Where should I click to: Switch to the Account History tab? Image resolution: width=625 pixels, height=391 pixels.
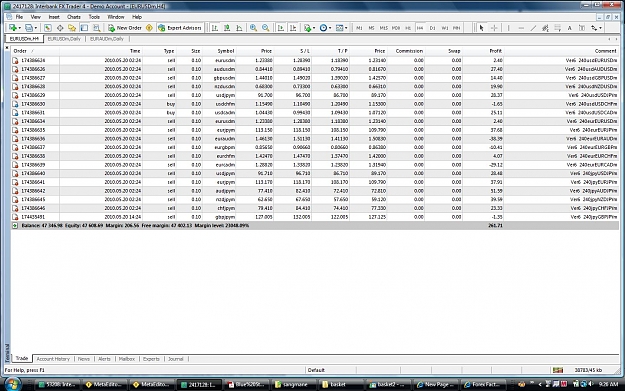(53, 359)
